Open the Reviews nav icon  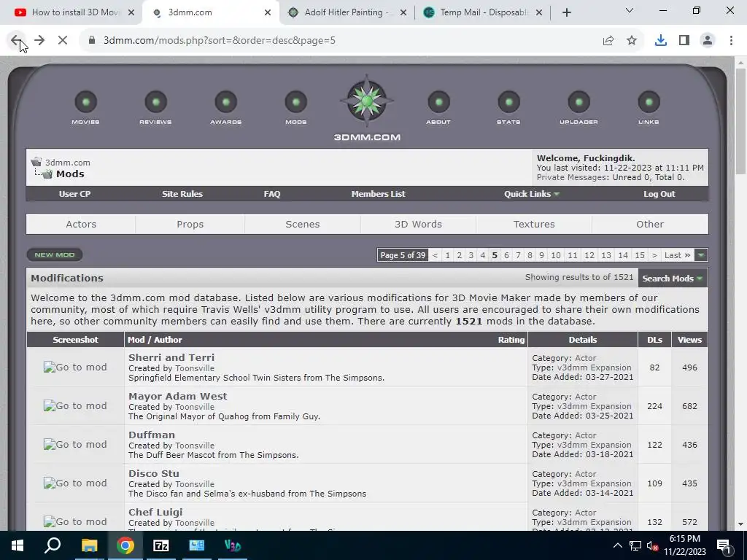tap(156, 102)
